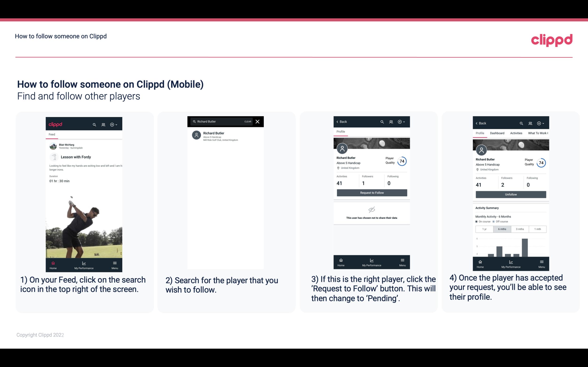Click the 1 yr activity filter toggle
Screen dimensions: 588x367
pos(484,229)
